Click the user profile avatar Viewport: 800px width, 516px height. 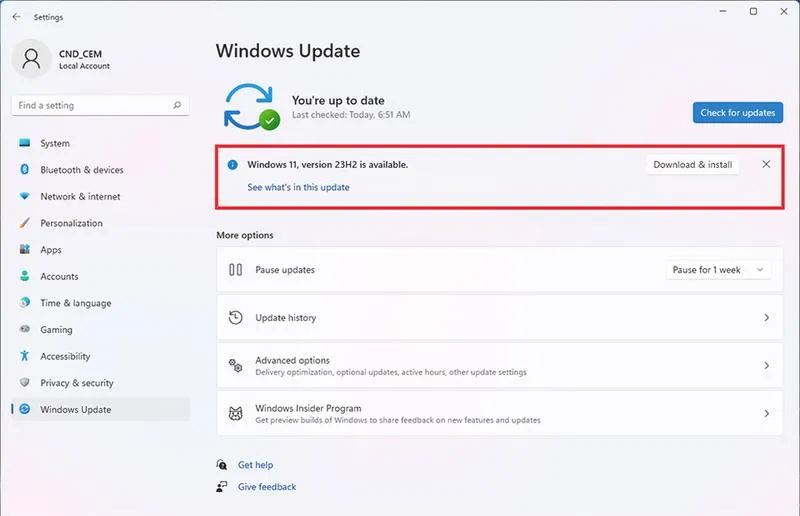(31, 59)
